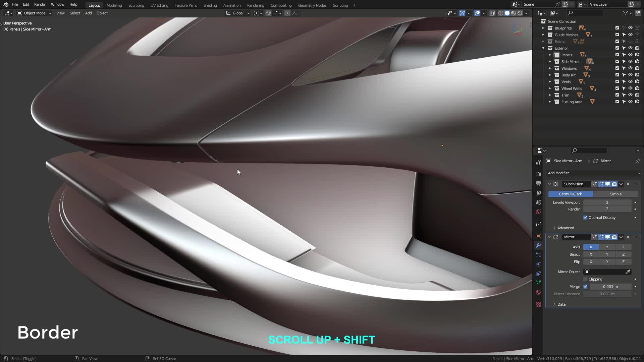Enable the Clipping checkbox
The image size is (644, 362).
pyautogui.click(x=585, y=279)
